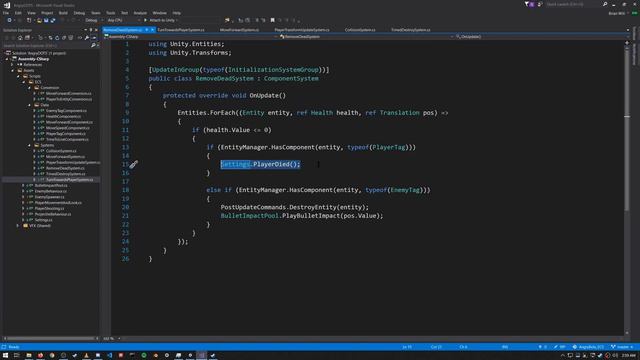Open the Assembly-CSharp project navigation dropdown
This screenshot has height=360, width=640.
click(x=276, y=37)
